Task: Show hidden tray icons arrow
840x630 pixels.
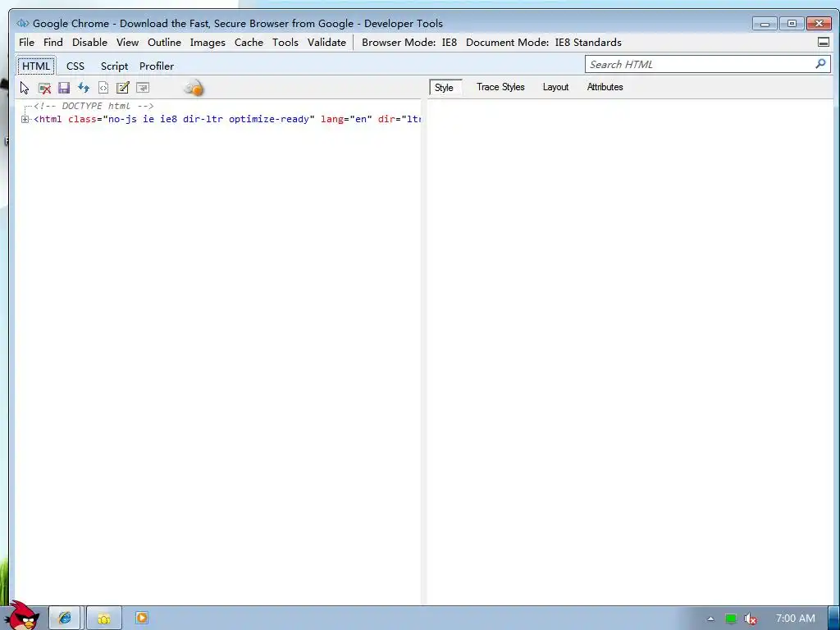Action: click(711, 619)
